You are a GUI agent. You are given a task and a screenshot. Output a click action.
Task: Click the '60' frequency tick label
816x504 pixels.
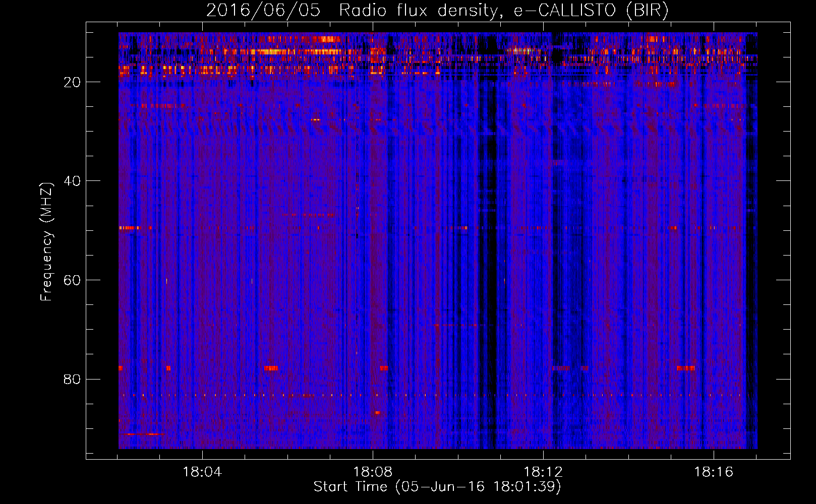click(x=72, y=280)
